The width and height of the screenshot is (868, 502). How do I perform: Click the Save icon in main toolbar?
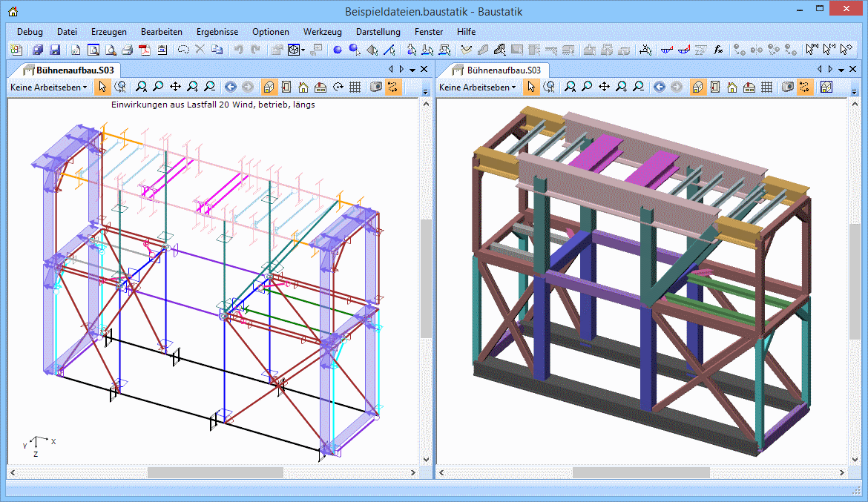55,50
